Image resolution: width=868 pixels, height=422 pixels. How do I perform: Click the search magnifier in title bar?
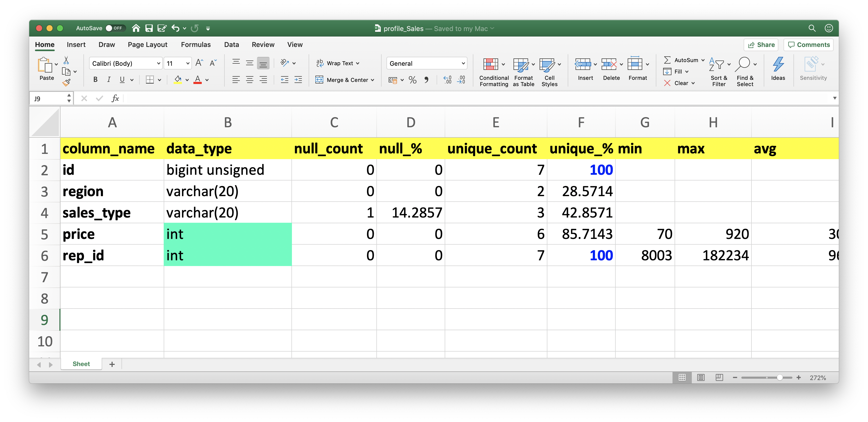coord(812,28)
